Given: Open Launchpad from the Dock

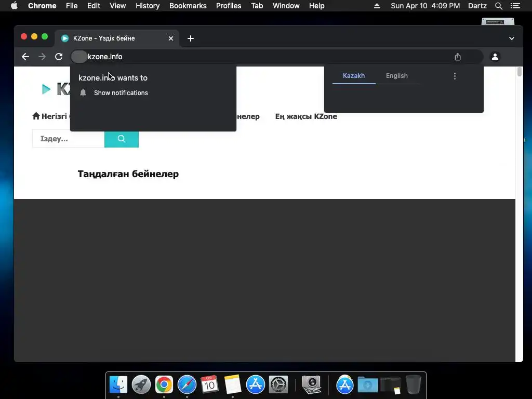Looking at the screenshot, I should (x=141, y=384).
